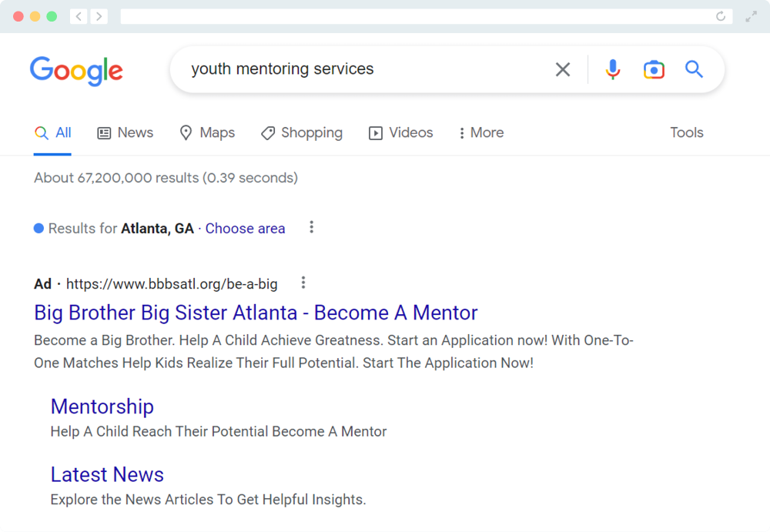Expand the browser window with the fullscreen arrows
This screenshot has height=532, width=770.
751,17
